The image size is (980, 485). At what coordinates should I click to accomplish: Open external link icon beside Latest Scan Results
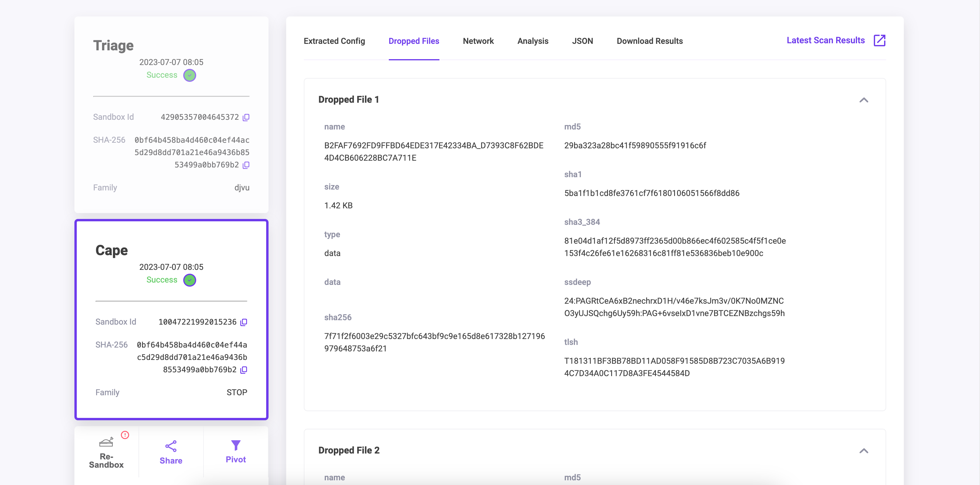pyautogui.click(x=880, y=40)
